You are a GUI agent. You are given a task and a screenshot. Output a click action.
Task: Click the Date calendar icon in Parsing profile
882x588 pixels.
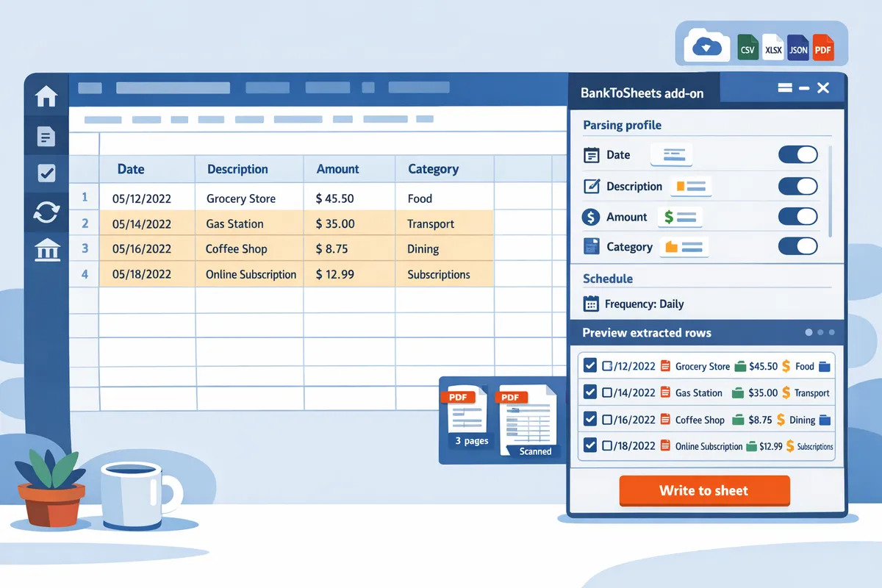click(x=591, y=155)
